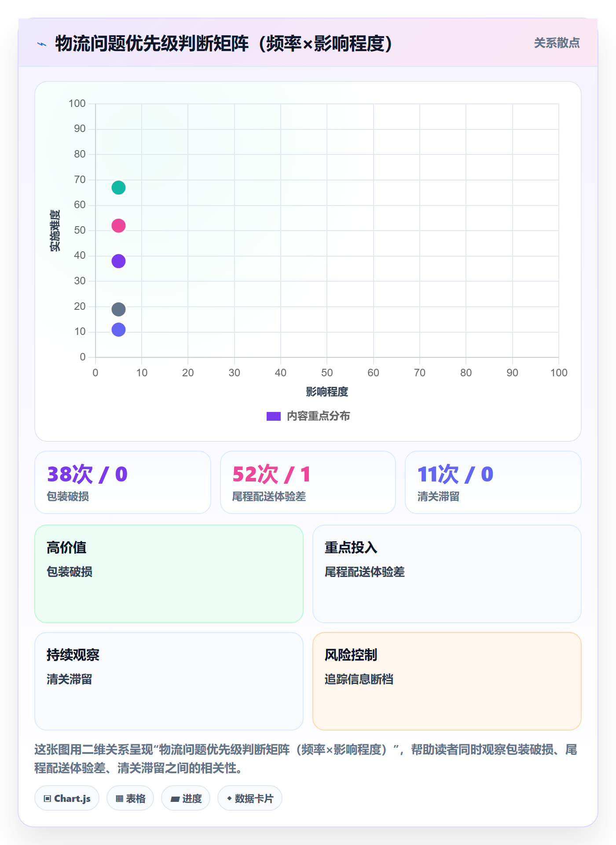Click the purple scatter point near 38
The image size is (616, 845).
coord(118,261)
